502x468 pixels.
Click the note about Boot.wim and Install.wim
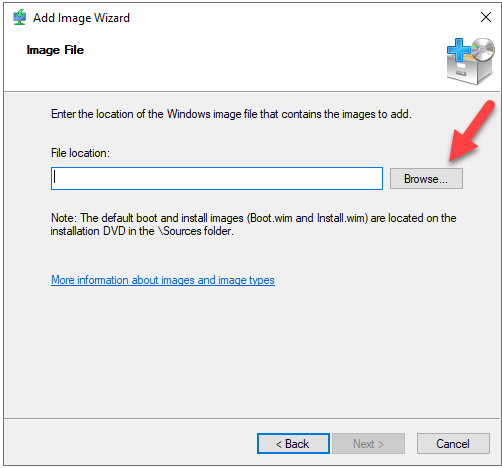[253, 224]
